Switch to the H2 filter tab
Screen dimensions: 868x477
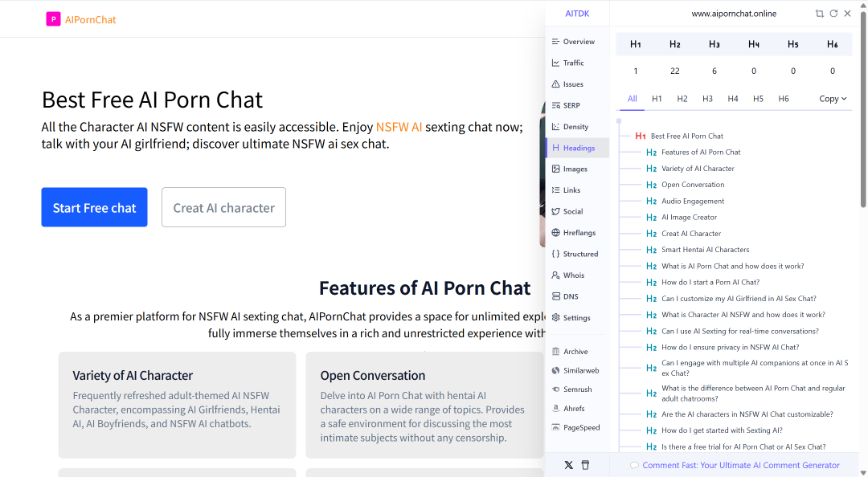click(x=682, y=99)
